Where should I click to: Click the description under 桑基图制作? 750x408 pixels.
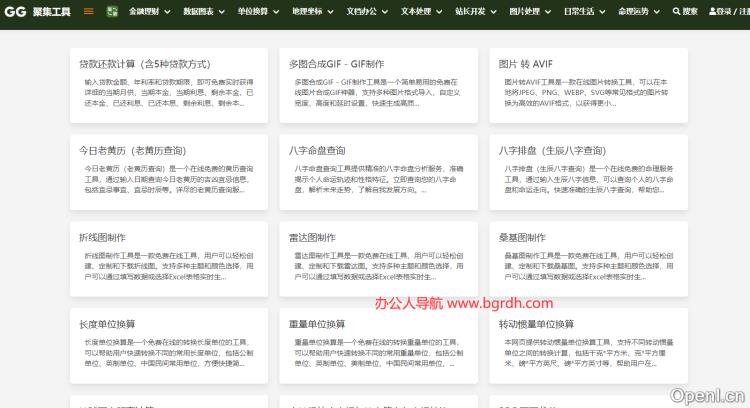[x=589, y=266]
